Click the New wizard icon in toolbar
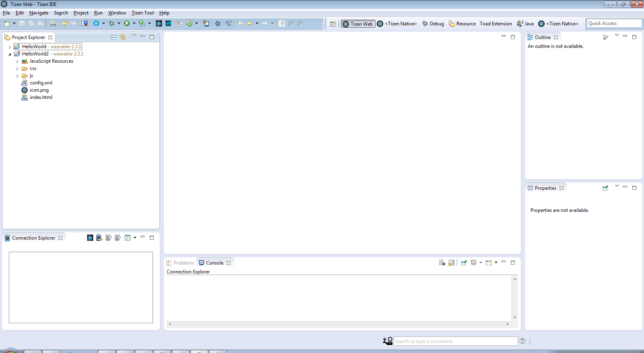The image size is (644, 353). (7, 23)
